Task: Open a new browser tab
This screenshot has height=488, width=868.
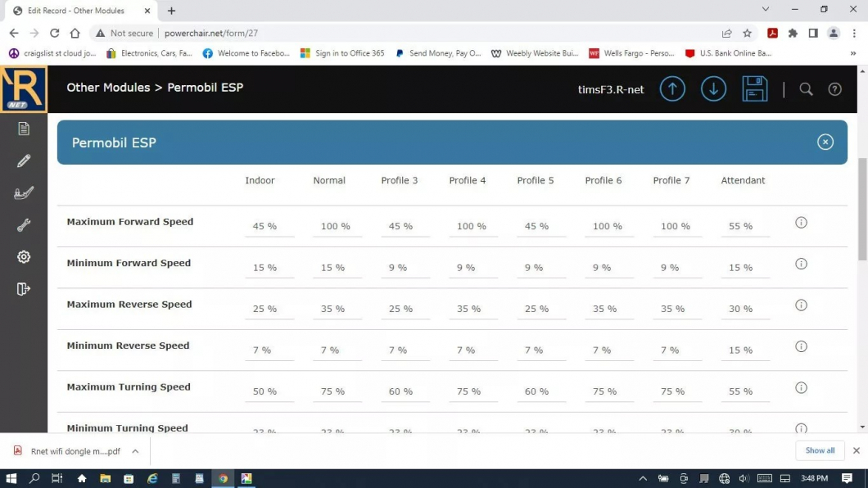Action: [171, 11]
